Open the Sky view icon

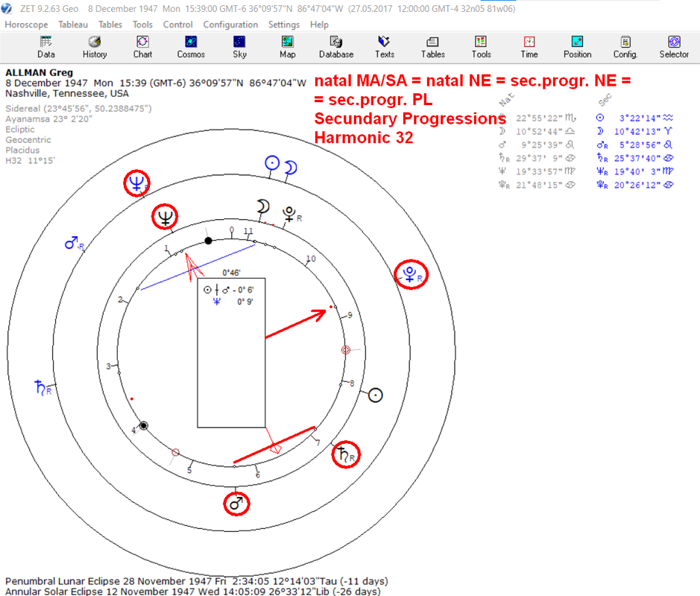pyautogui.click(x=239, y=47)
